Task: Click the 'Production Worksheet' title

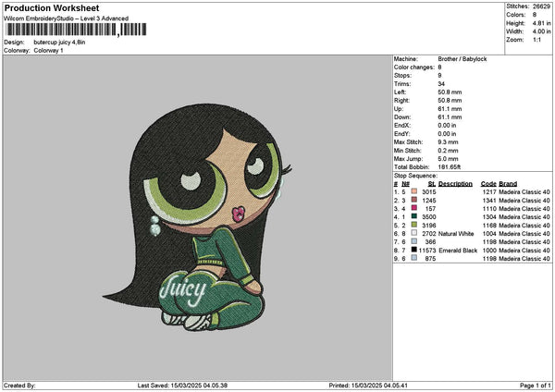Action: click(52, 8)
